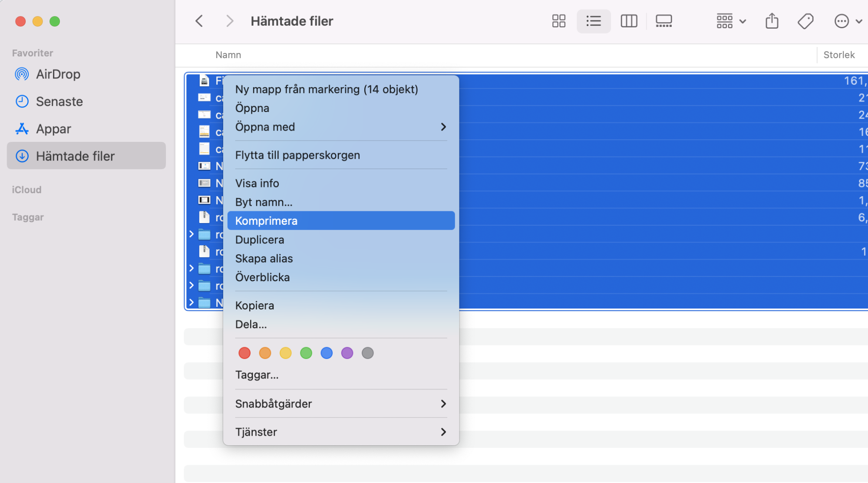Open Taggar… from the context menu
Screen dimensions: 868x483
tap(341, 375)
